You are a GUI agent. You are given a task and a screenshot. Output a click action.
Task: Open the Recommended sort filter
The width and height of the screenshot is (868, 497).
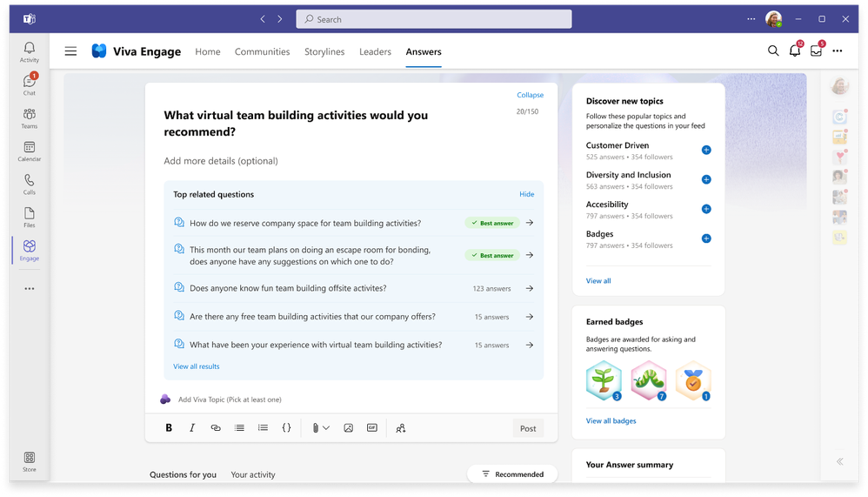512,474
